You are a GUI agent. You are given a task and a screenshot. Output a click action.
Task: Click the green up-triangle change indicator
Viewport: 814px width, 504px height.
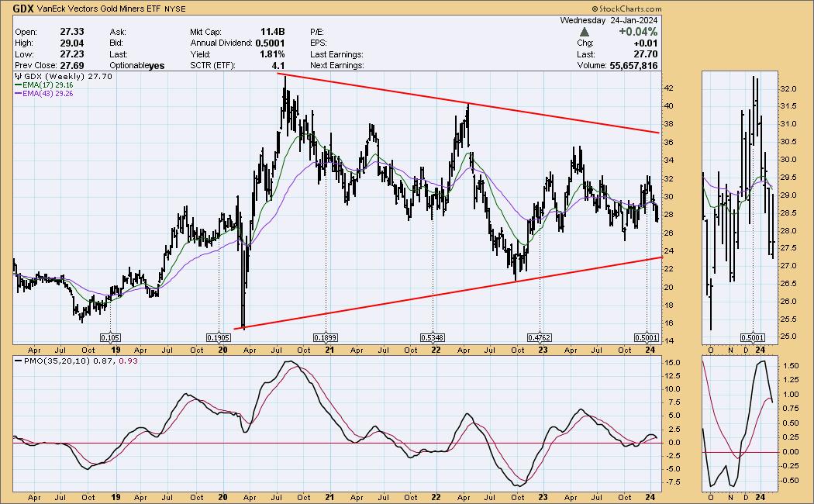[x=584, y=32]
